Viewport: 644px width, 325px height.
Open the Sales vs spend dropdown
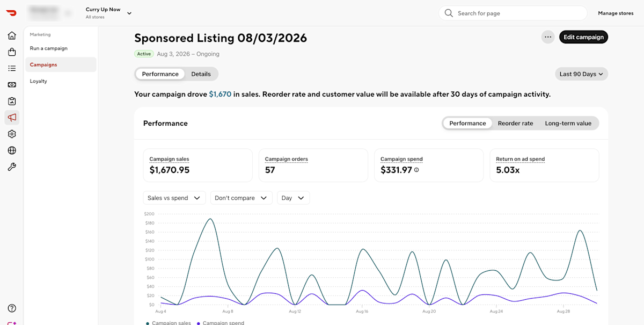(x=174, y=198)
